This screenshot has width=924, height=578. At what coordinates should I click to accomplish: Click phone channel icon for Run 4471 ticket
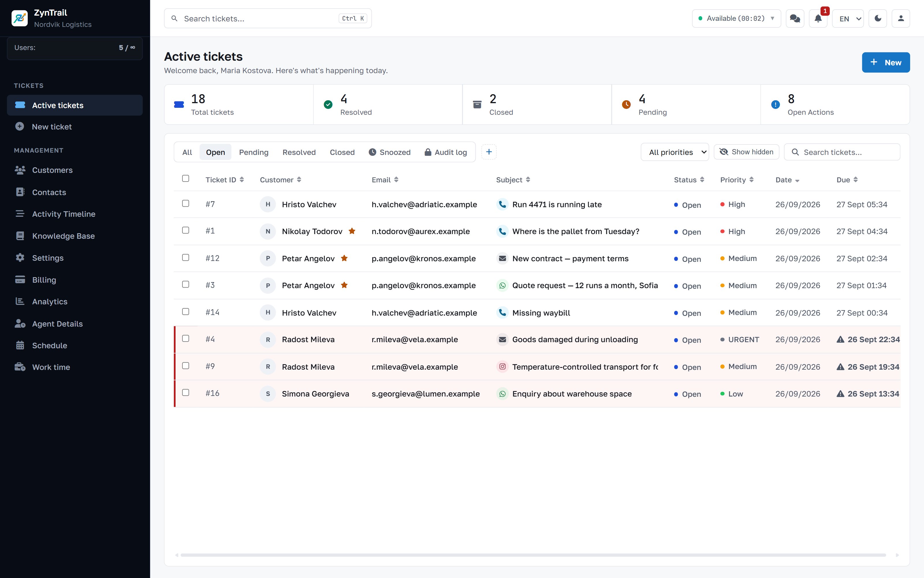tap(502, 204)
